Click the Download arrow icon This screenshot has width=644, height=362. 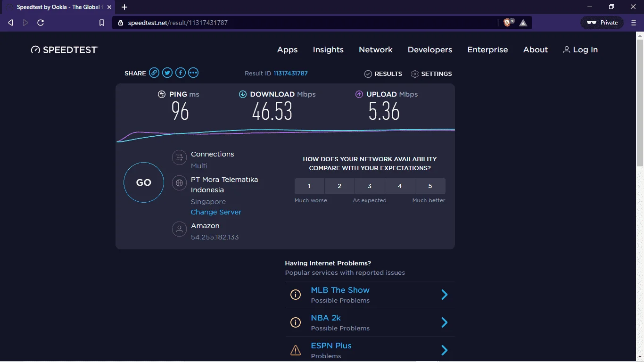click(x=243, y=94)
